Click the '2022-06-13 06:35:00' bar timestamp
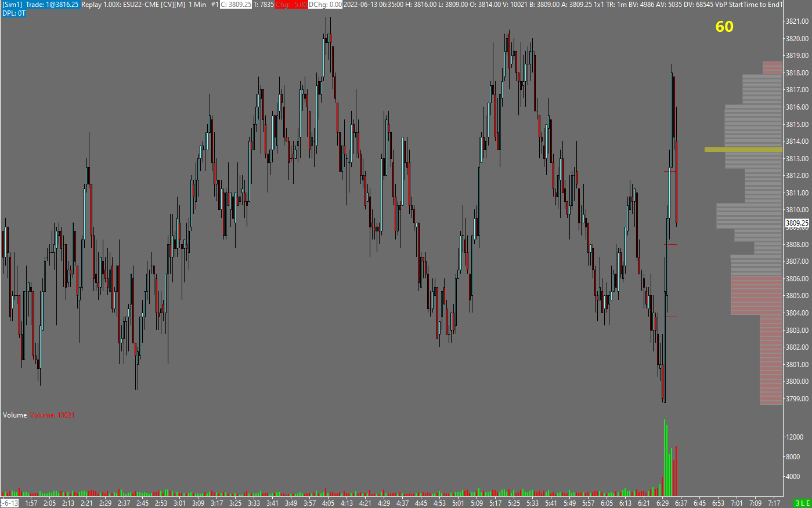The height and width of the screenshot is (508, 812). pos(374,5)
